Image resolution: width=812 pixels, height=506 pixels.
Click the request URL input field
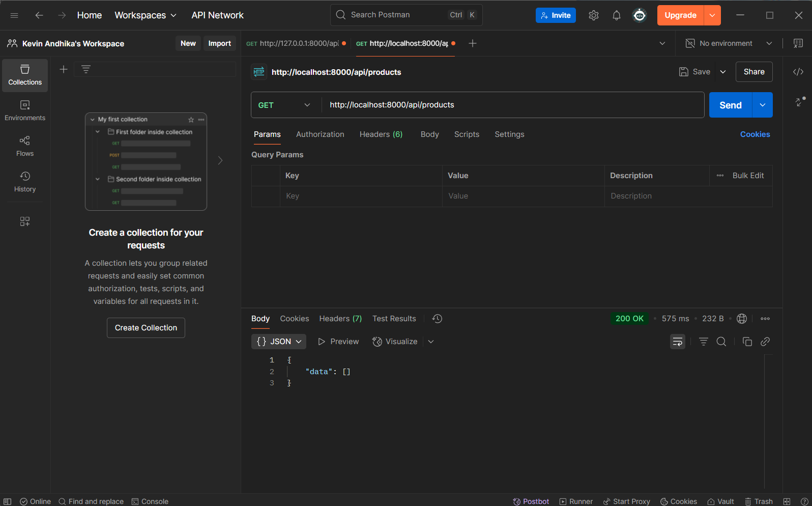512,105
